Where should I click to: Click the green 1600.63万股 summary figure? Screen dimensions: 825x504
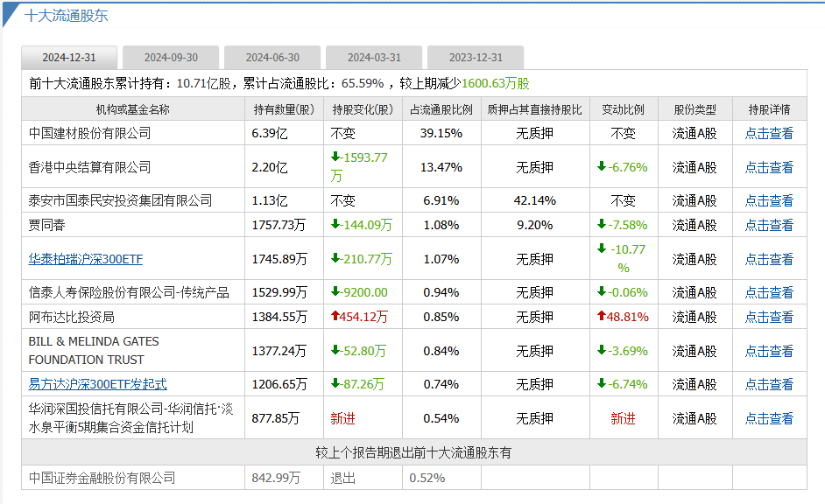point(496,83)
